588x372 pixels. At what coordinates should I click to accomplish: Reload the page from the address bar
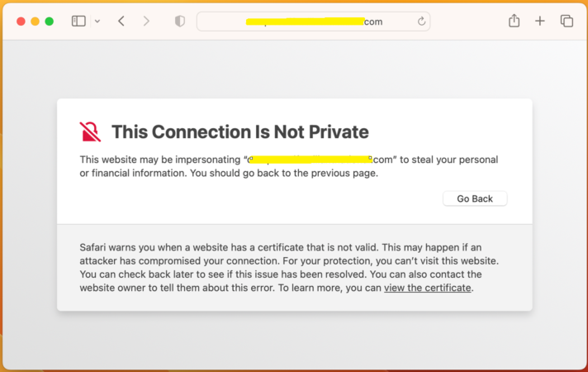tap(422, 21)
